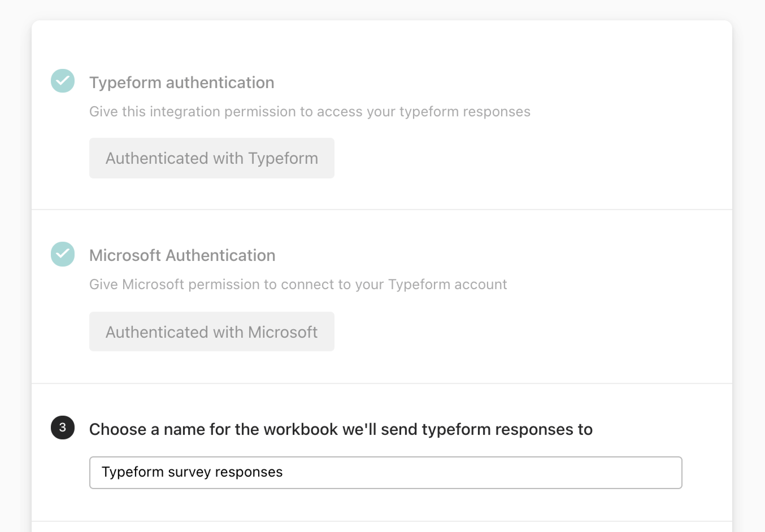Select the Typeform authentication heading
The width and height of the screenshot is (765, 532).
click(182, 83)
